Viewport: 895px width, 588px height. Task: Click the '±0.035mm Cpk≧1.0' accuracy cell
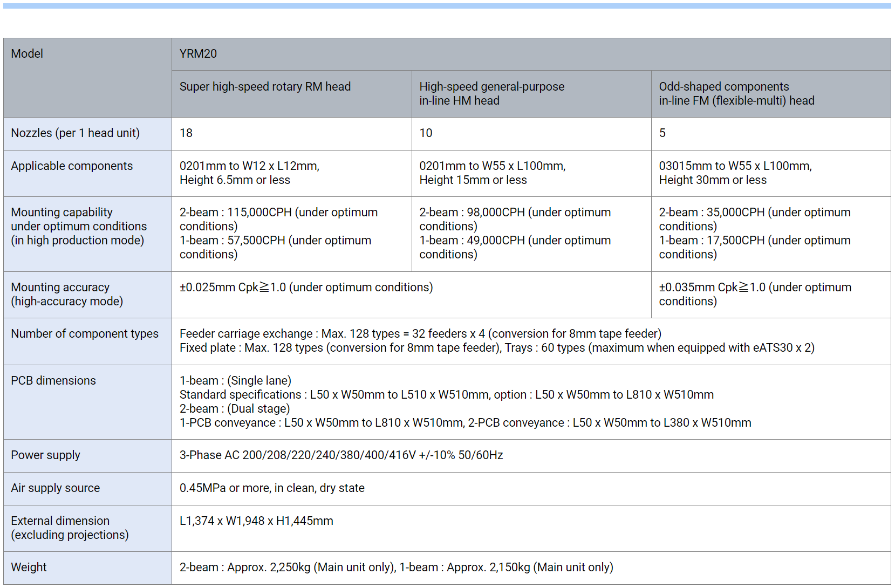tap(771, 295)
